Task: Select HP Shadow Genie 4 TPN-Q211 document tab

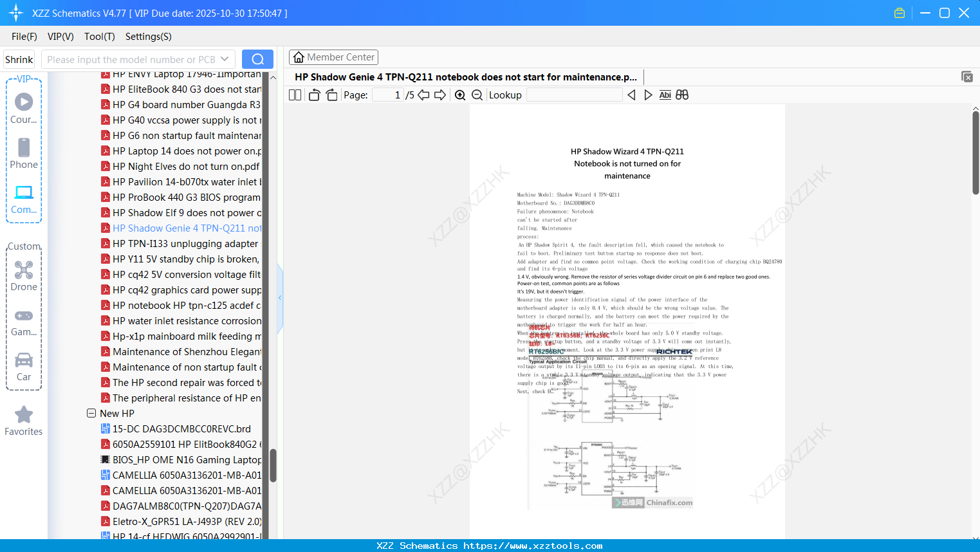Action: pyautogui.click(x=466, y=77)
